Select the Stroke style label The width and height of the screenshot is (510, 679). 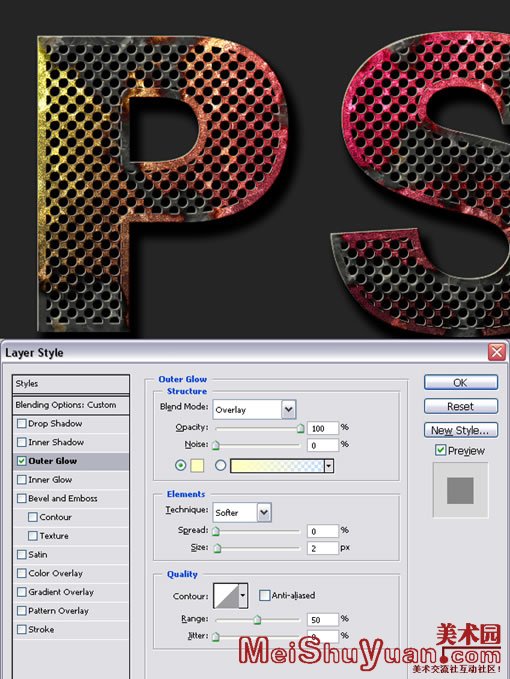pyautogui.click(x=41, y=629)
